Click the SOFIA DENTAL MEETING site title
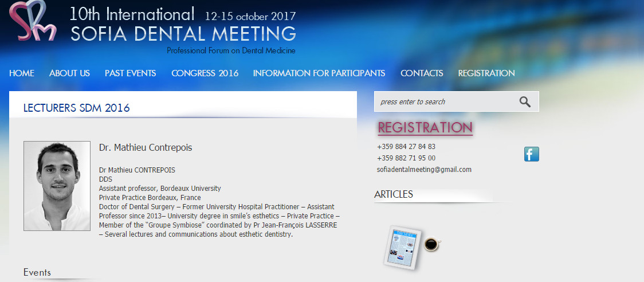This screenshot has width=644, height=282. tap(183, 34)
